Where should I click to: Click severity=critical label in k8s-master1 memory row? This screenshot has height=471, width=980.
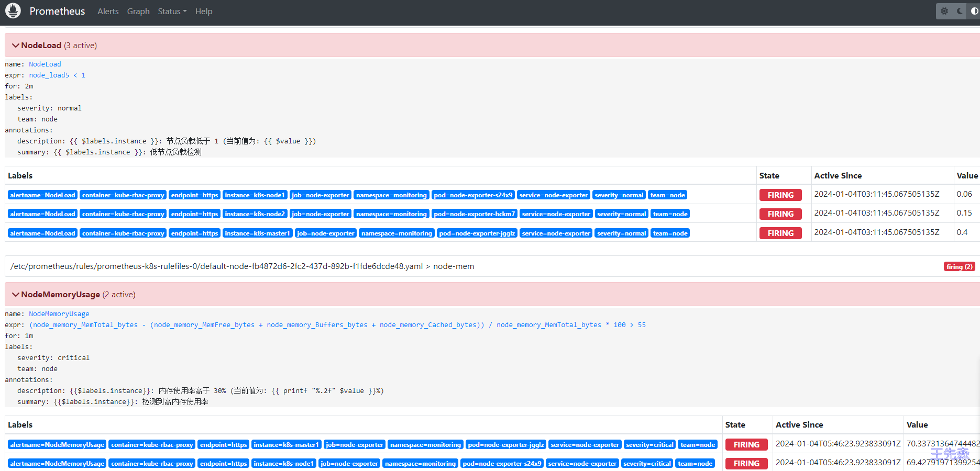click(x=650, y=445)
